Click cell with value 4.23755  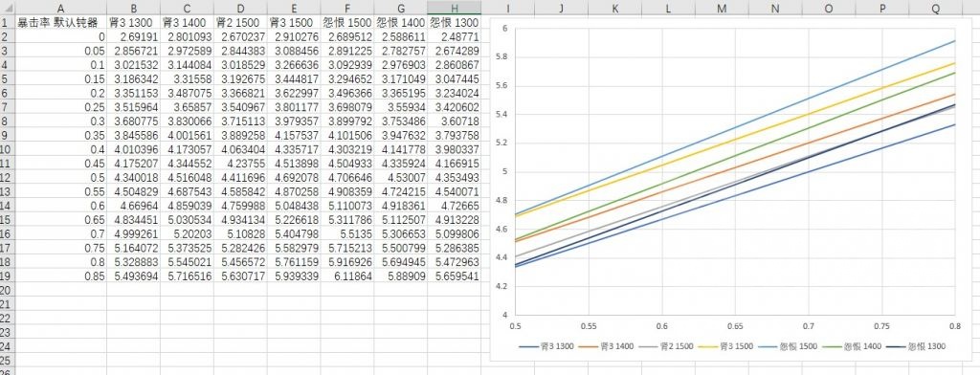point(240,164)
